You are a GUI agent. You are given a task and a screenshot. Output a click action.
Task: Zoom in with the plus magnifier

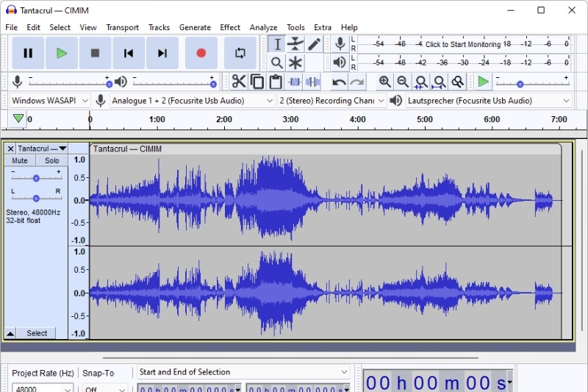coord(384,82)
